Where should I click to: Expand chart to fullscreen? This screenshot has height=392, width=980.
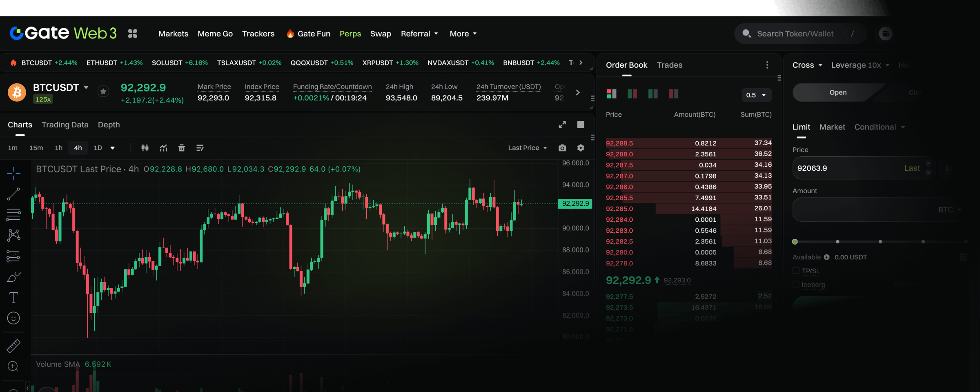tap(562, 125)
